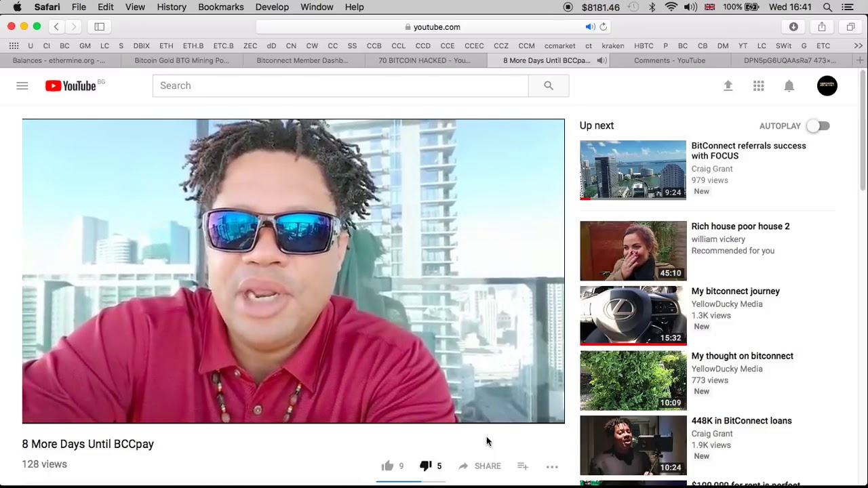868x488 pixels.
Task: Mute audio via address bar speaker icon
Action: click(x=590, y=27)
